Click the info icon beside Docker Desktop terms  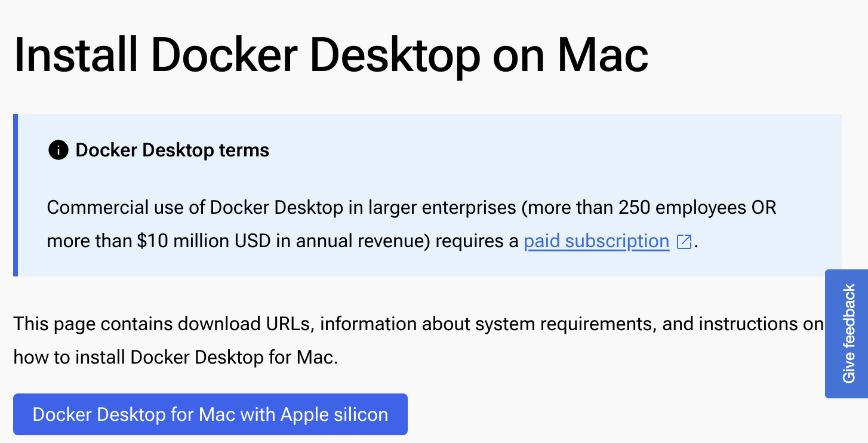click(x=58, y=150)
